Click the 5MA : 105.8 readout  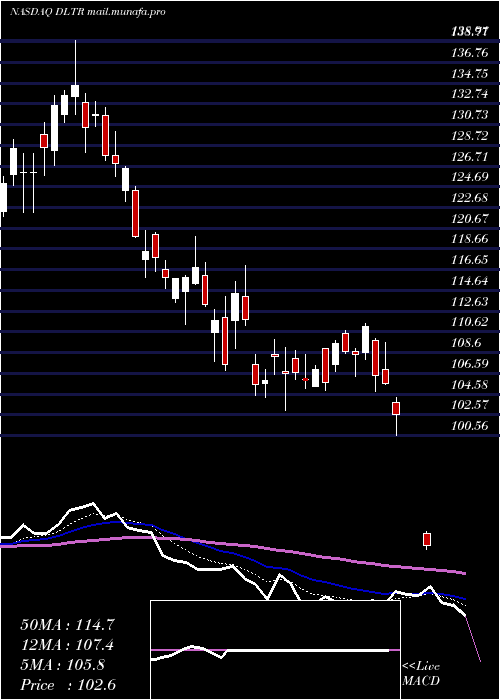tap(62, 665)
